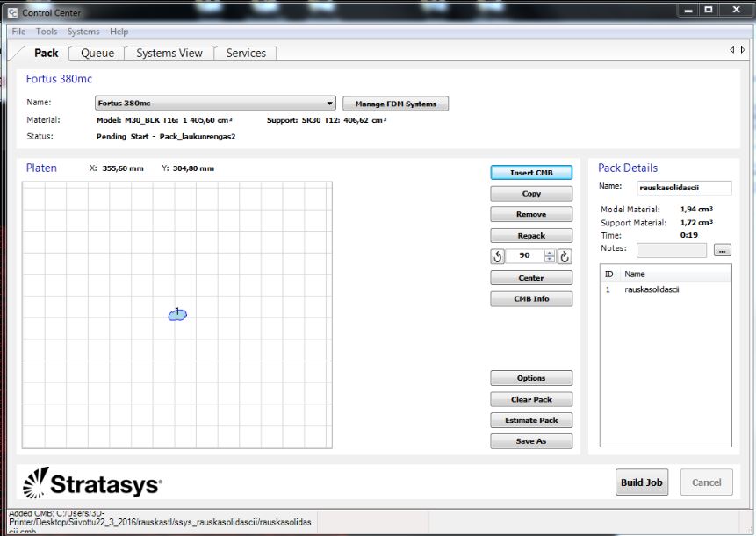Maximize the Control Center window

[x=709, y=10]
